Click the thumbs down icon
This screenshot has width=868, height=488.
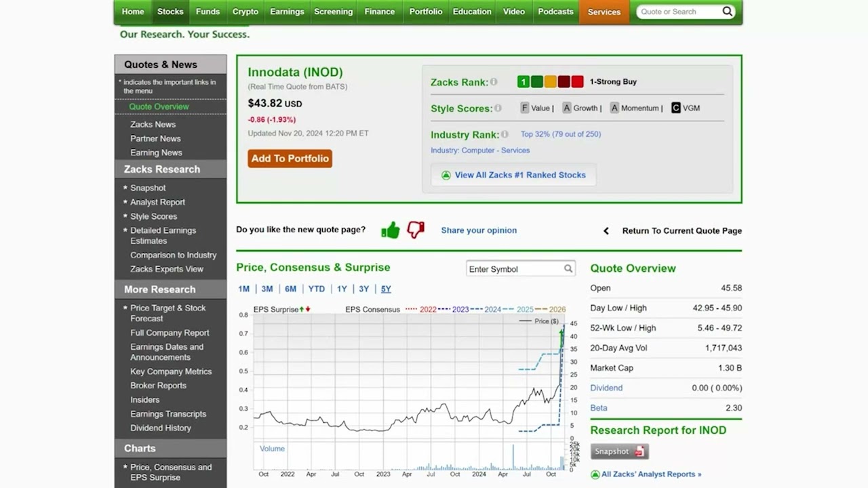click(416, 230)
